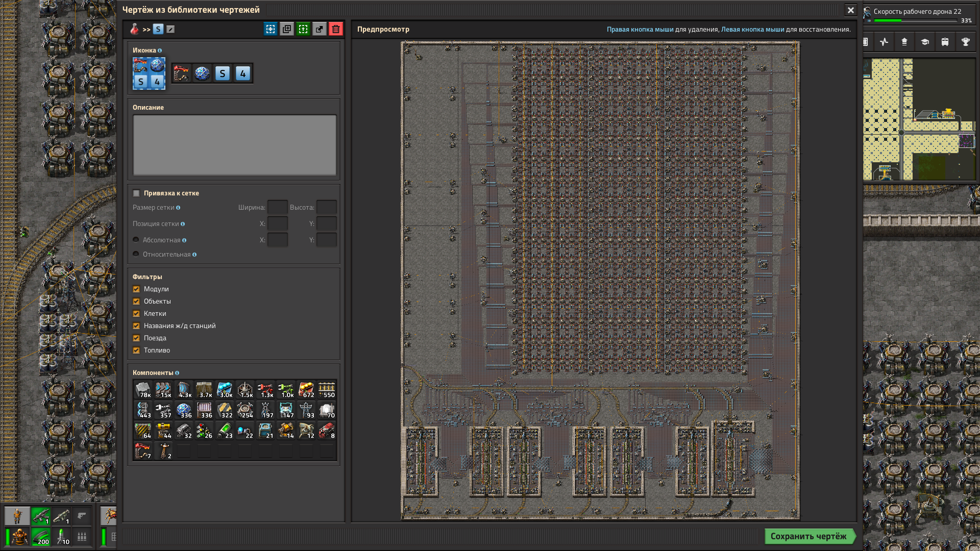Click the red inserter component with 1.3k

tap(265, 390)
